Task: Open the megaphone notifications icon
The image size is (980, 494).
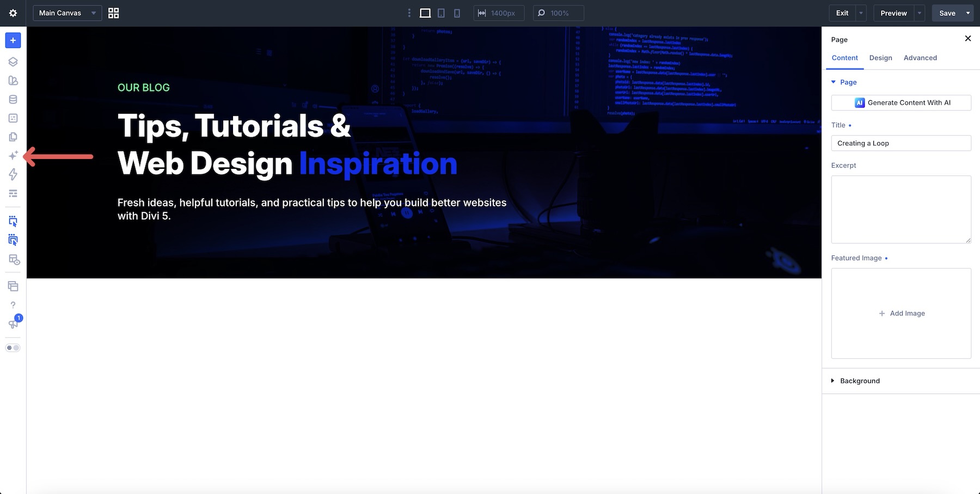Action: tap(13, 325)
